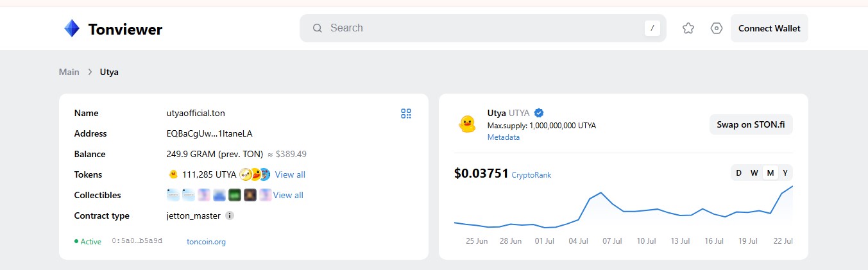
Task: View all collectibles link
Action: pyautogui.click(x=288, y=195)
